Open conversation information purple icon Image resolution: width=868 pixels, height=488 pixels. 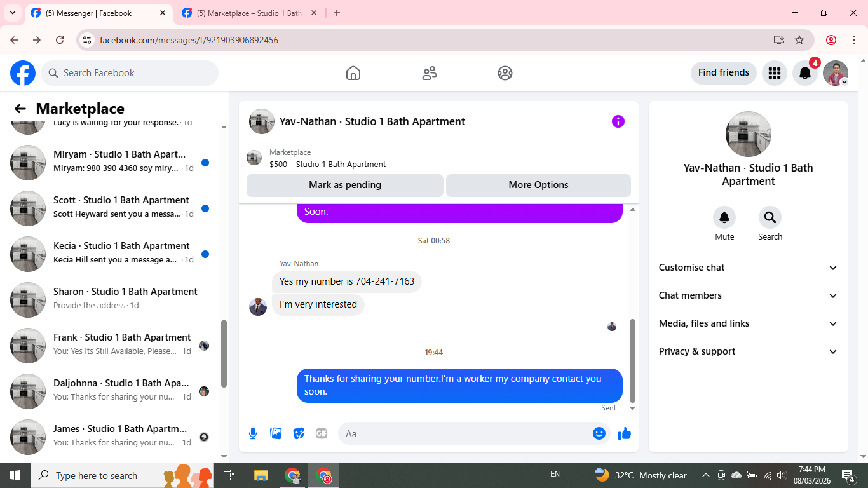pyautogui.click(x=618, y=121)
